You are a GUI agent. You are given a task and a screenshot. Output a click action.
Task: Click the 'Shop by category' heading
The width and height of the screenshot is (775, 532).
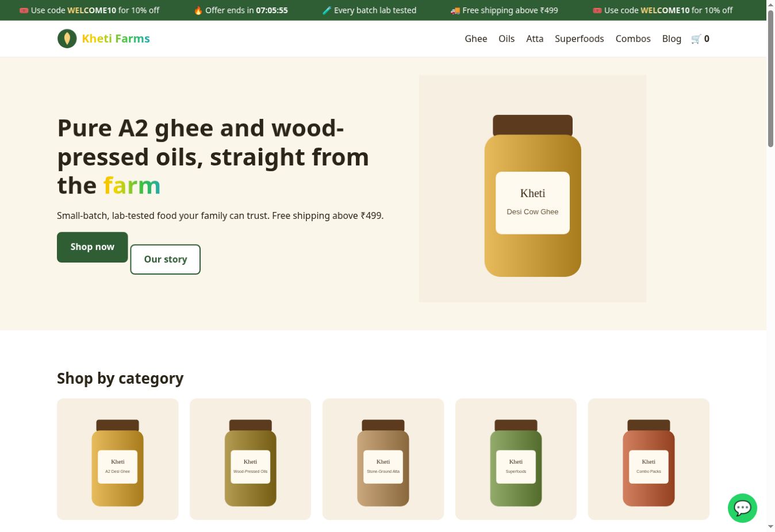click(x=120, y=378)
